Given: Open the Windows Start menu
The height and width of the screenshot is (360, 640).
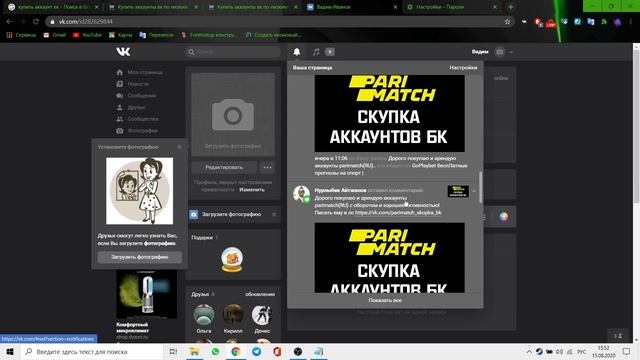Looking at the screenshot, I should [x=10, y=351].
